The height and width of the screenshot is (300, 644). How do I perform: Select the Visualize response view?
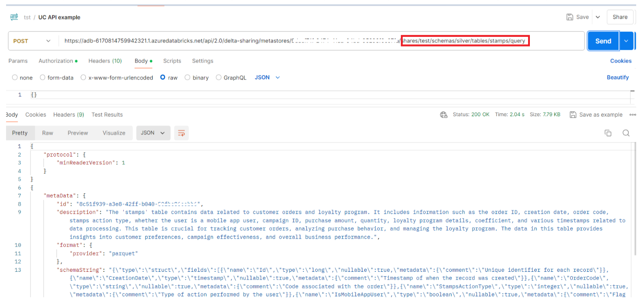(114, 133)
